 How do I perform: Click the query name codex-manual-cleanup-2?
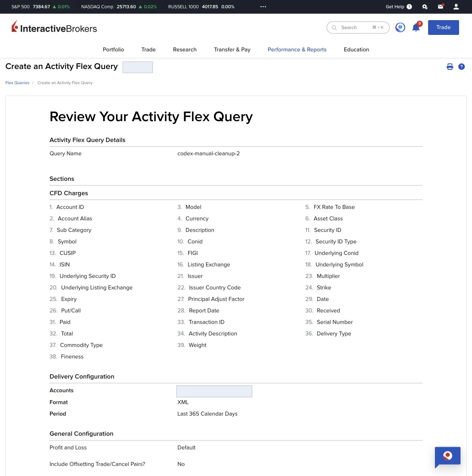[x=209, y=154]
